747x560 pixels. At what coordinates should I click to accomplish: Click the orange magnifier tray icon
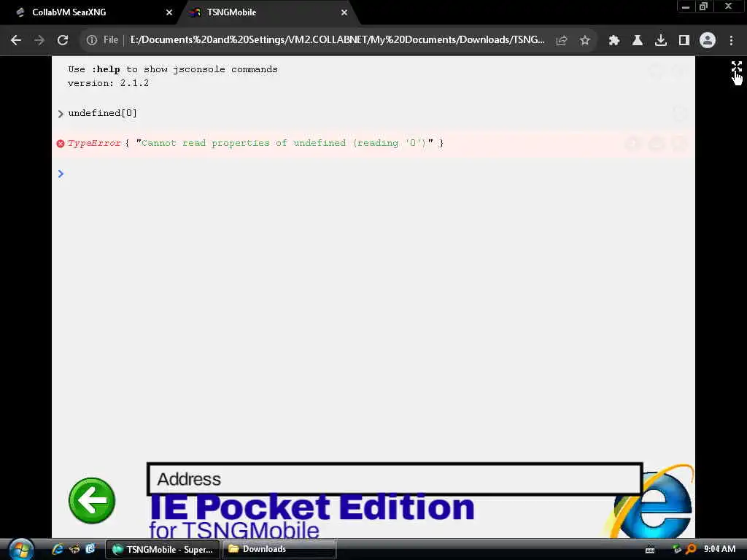[x=691, y=550]
